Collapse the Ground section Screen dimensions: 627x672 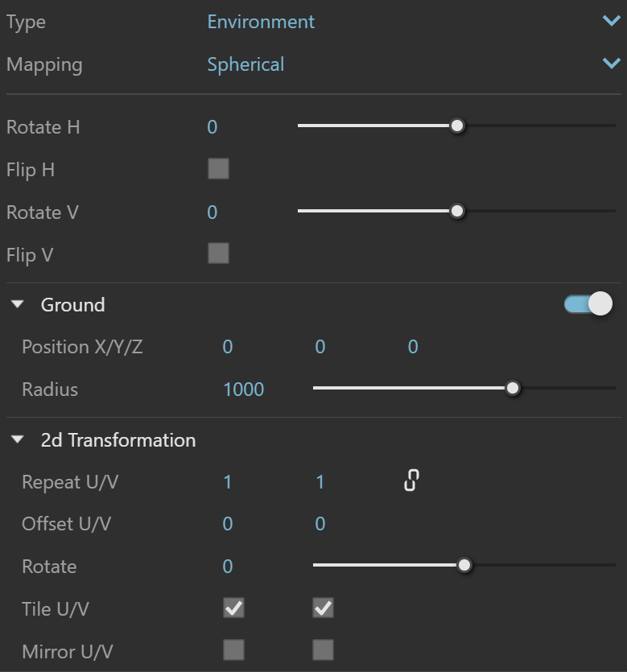[x=18, y=304]
